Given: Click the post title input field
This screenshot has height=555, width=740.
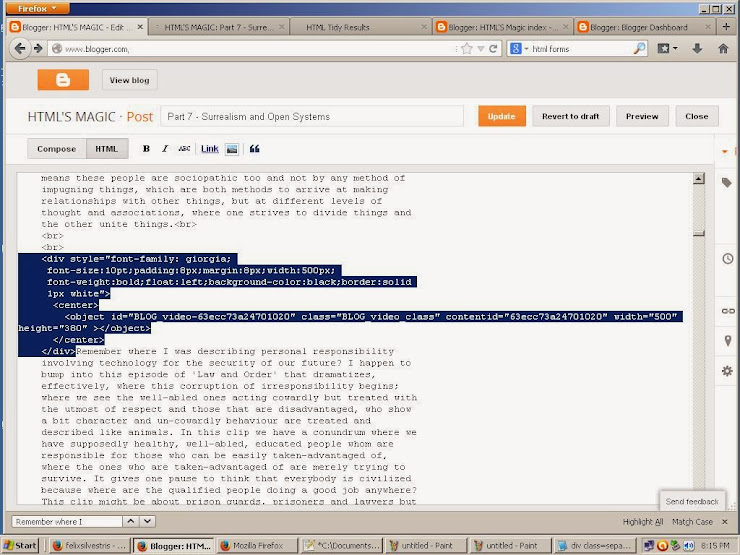Looking at the screenshot, I should 312,116.
